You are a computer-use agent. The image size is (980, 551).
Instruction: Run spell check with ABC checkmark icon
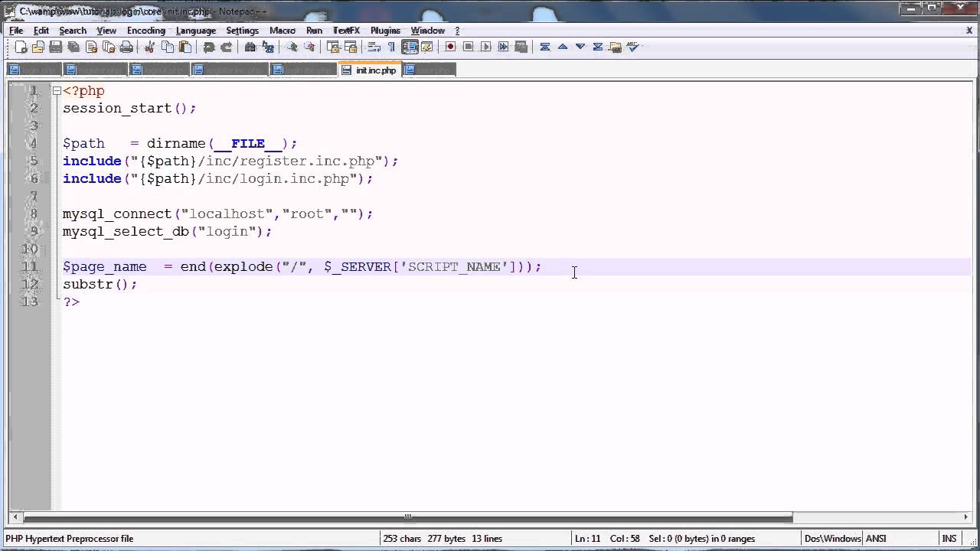[633, 47]
